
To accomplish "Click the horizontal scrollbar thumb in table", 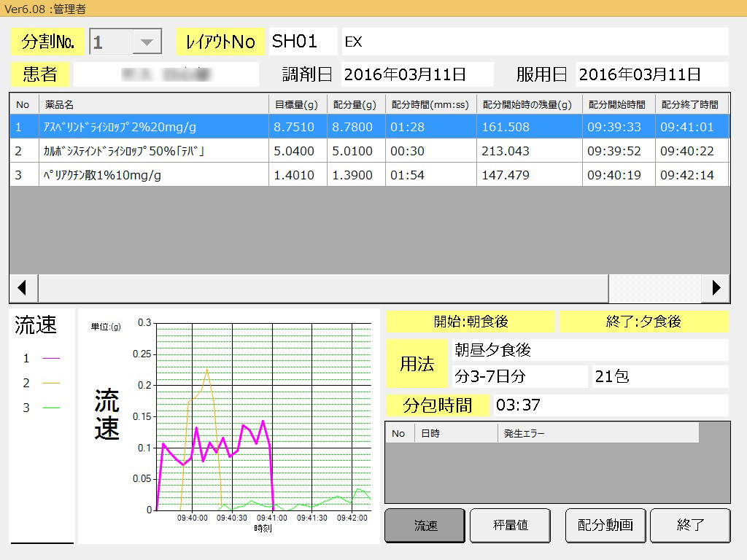I will coord(322,288).
